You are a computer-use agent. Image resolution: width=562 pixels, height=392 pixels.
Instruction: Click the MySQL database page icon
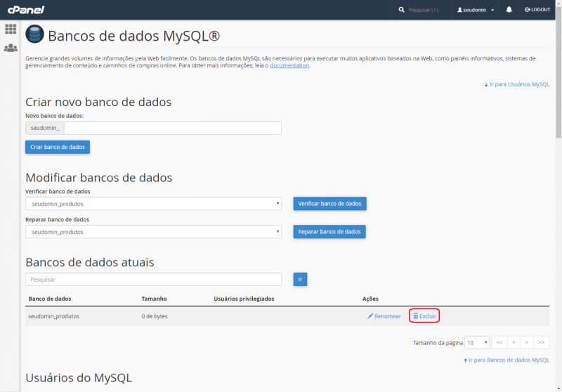[34, 34]
